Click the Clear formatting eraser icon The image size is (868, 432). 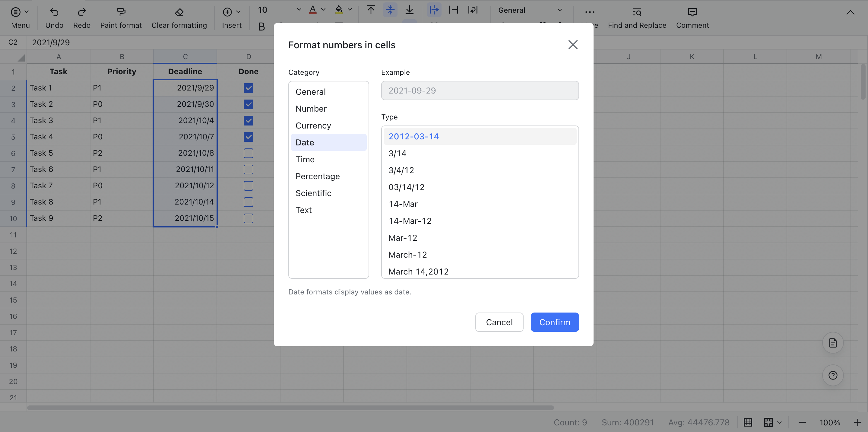[179, 12]
